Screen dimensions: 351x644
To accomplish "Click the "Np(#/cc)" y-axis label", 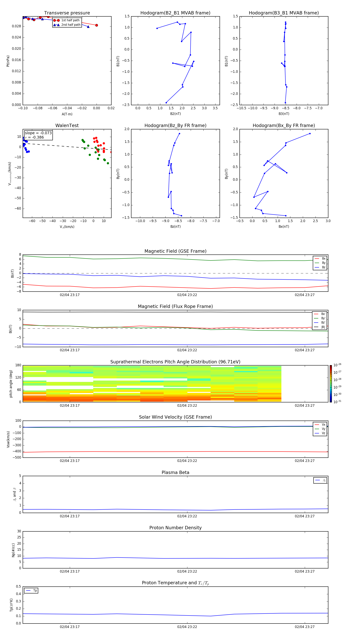I will pos(13,550).
